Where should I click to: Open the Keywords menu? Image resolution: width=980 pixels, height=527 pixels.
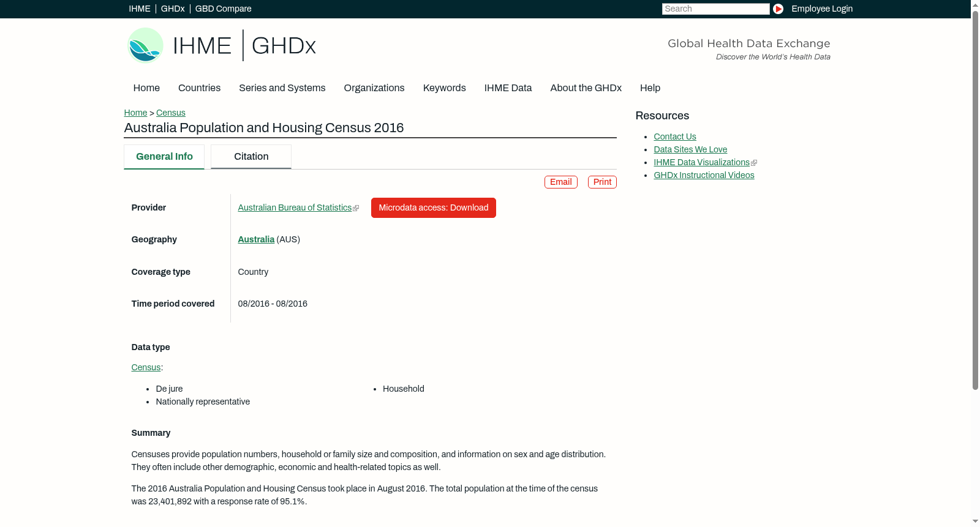pos(444,88)
